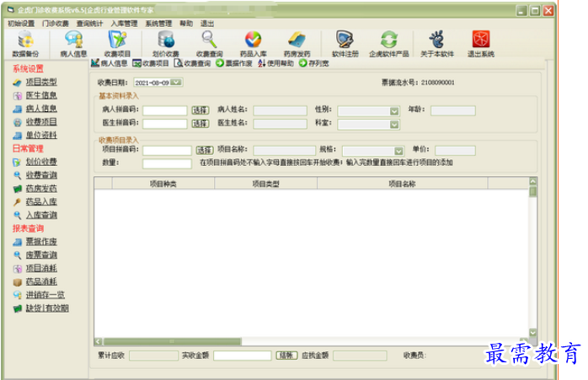Expand the 规格 dropdown
Screen dimensions: 588x380
click(x=398, y=151)
